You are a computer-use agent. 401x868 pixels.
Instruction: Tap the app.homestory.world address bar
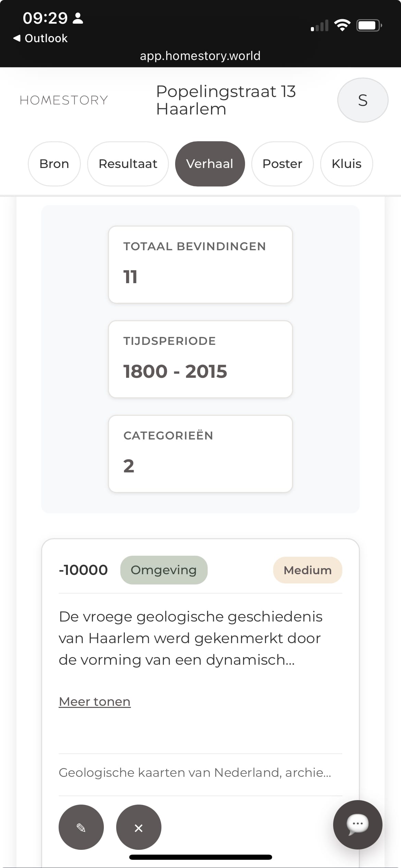pos(200,56)
